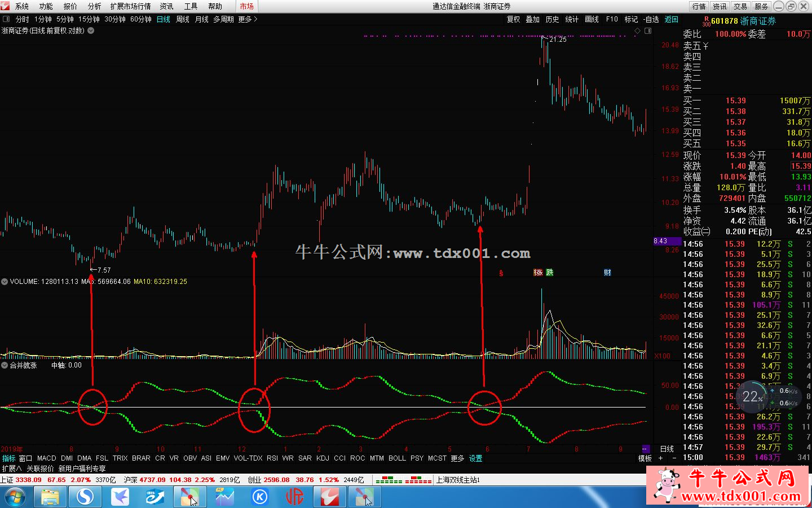Select the MACD indicator tab
This screenshot has width=812, height=508.
47,458
